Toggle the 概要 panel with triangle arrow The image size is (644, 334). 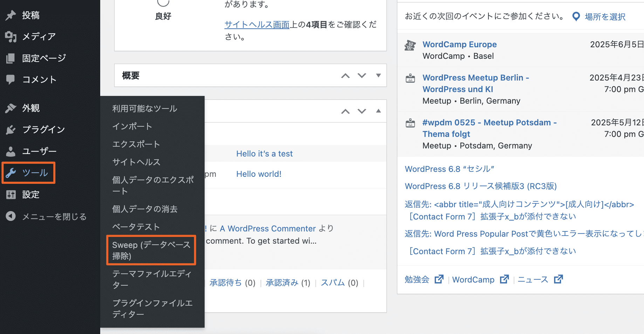378,75
